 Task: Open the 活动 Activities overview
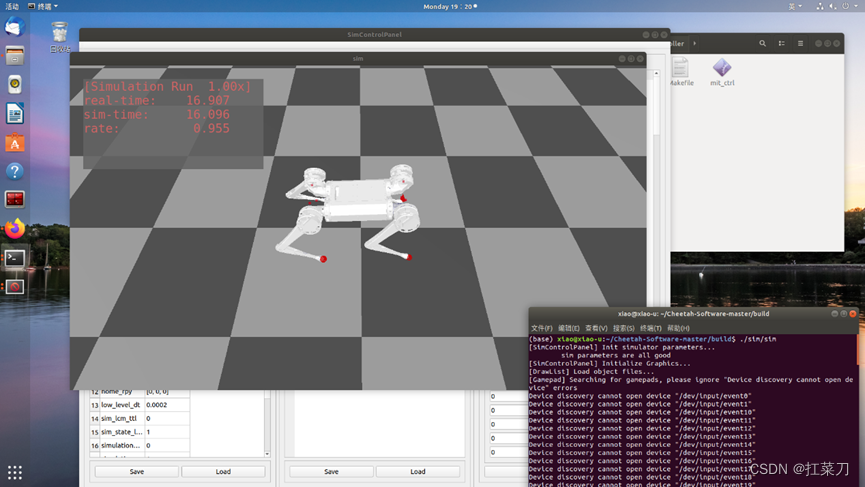(x=12, y=6)
